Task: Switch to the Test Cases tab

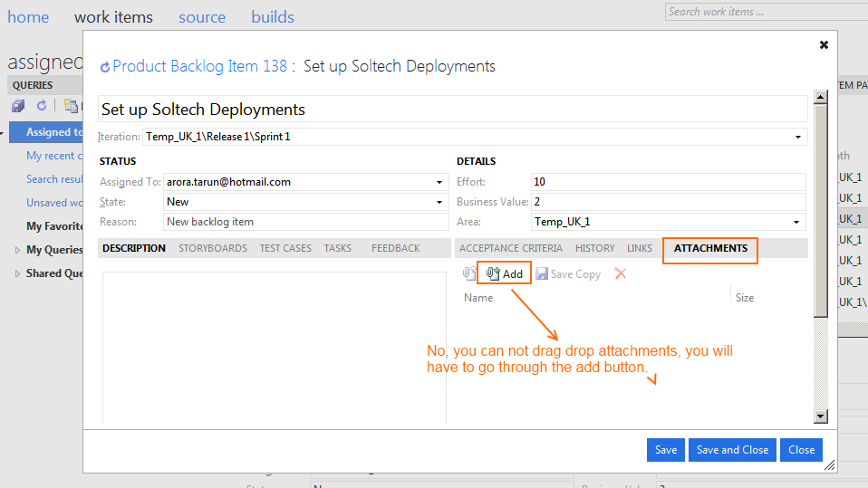Action: coord(285,248)
